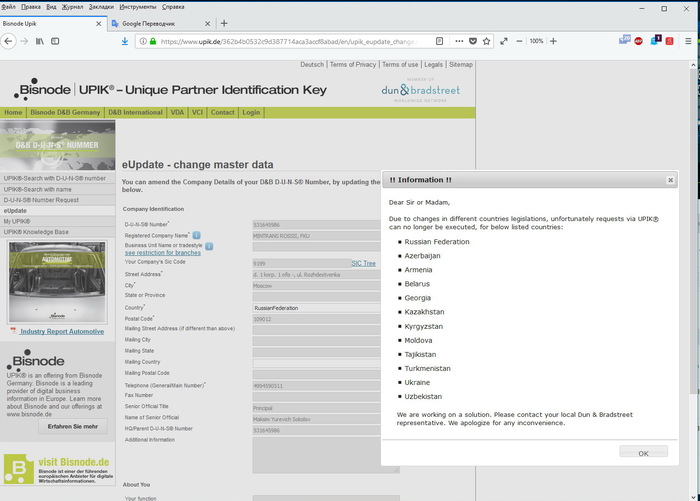This screenshot has width=700, height=501.
Task: Toggle reader view in address bar
Action: [439, 41]
